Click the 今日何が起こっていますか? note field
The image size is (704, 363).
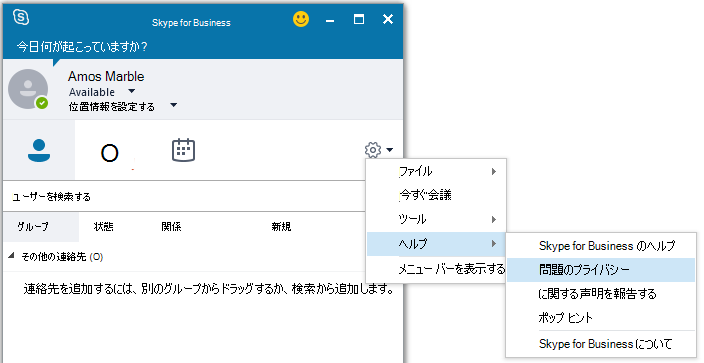click(x=82, y=47)
